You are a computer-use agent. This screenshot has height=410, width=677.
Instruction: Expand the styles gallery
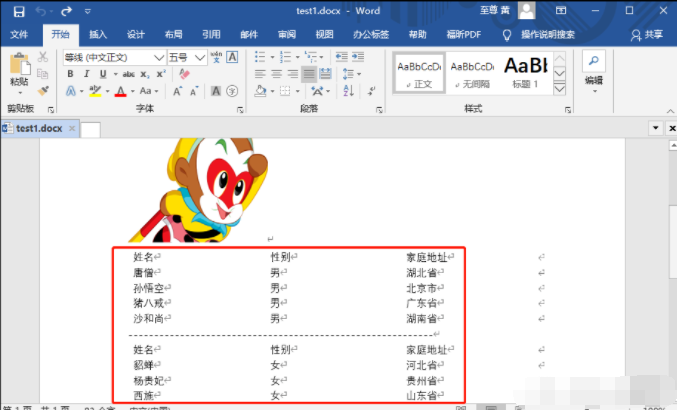click(560, 88)
